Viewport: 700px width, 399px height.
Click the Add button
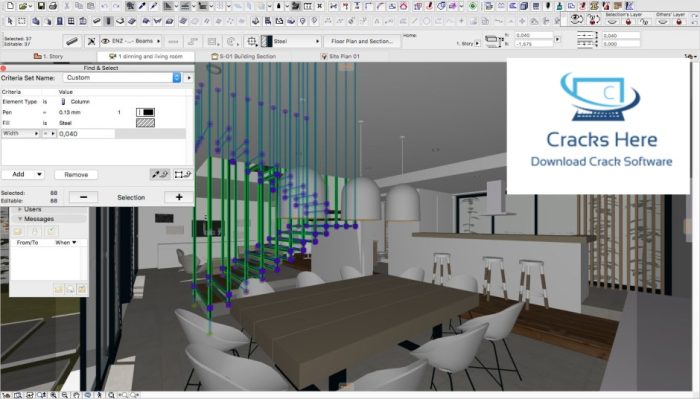click(x=18, y=174)
